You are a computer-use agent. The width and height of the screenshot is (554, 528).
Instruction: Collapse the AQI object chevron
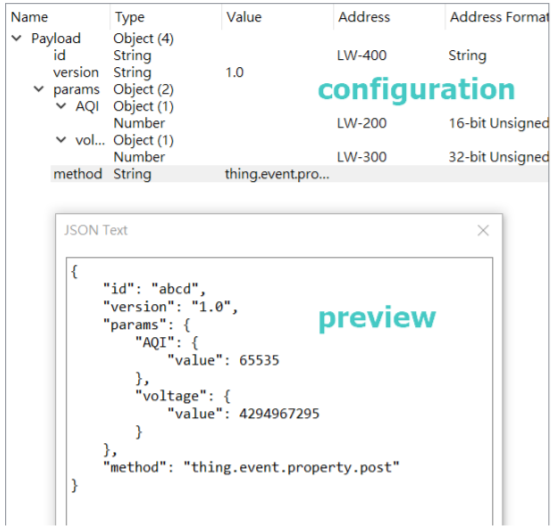coord(61,106)
